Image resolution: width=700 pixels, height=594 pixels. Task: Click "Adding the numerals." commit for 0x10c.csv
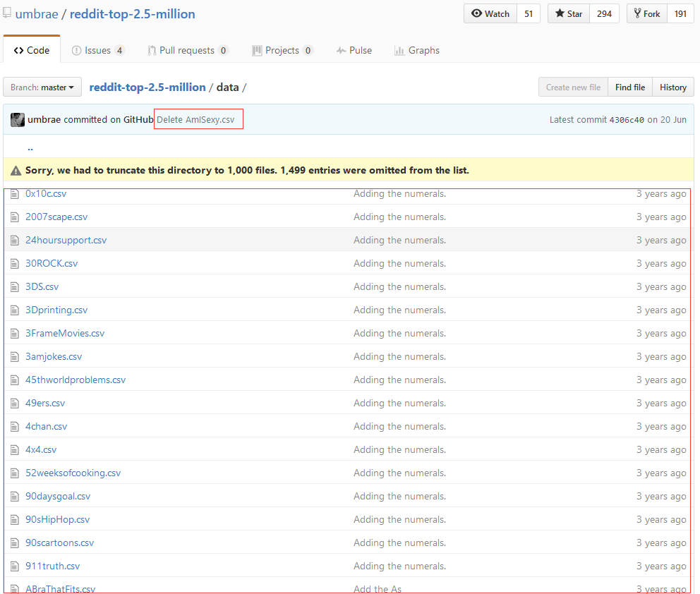click(x=399, y=194)
